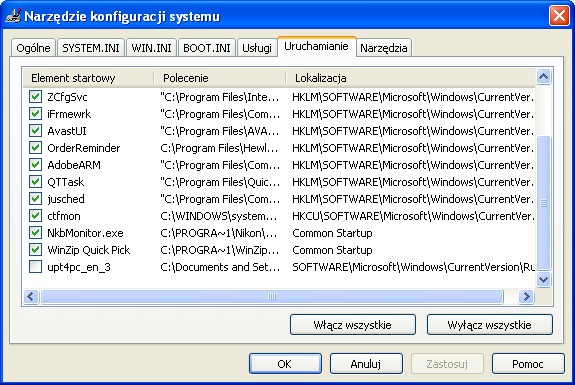
Task: Click the horizontal scrollbar right arrow
Action: coord(527,296)
